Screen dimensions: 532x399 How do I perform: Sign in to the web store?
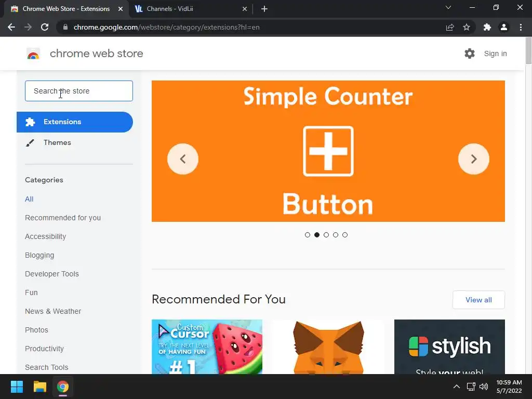coord(495,54)
